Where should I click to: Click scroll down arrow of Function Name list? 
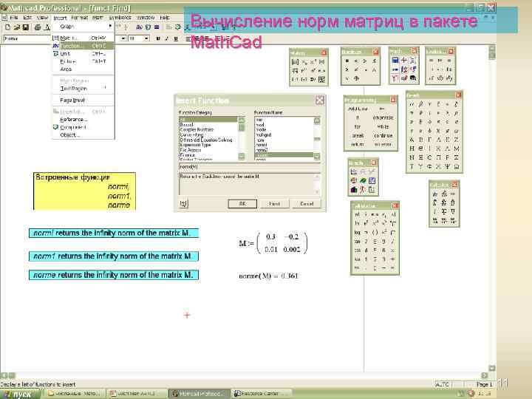(x=317, y=156)
